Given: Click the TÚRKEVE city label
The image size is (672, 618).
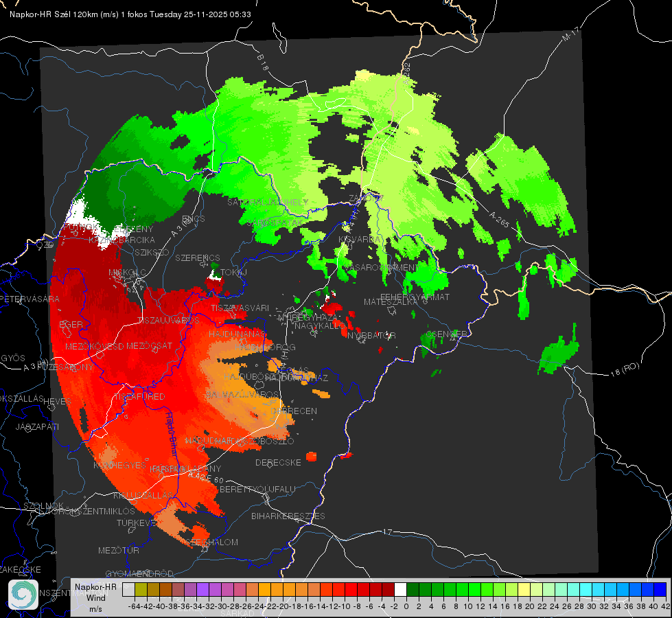Looking at the screenshot, I should click(x=137, y=523).
